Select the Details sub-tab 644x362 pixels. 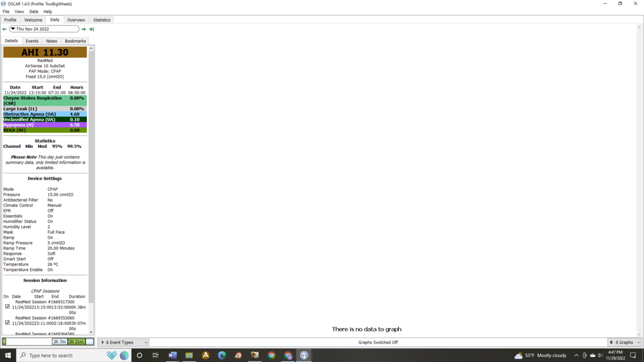point(11,41)
